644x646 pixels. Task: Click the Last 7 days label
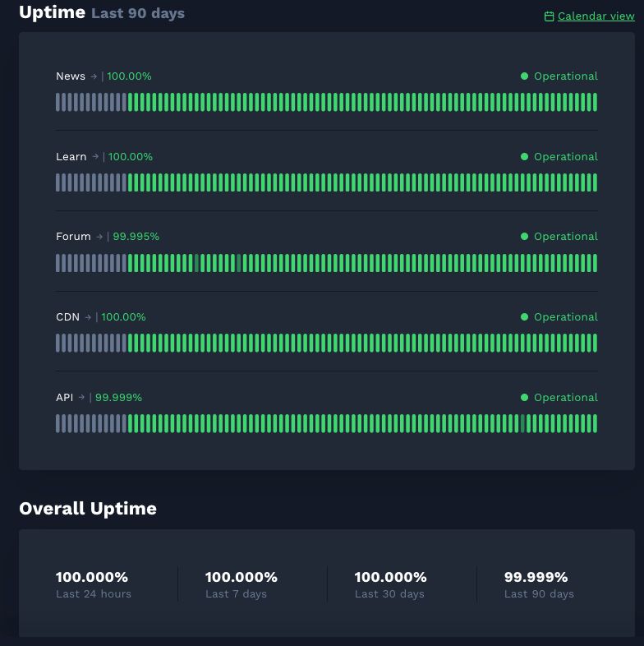tap(236, 593)
